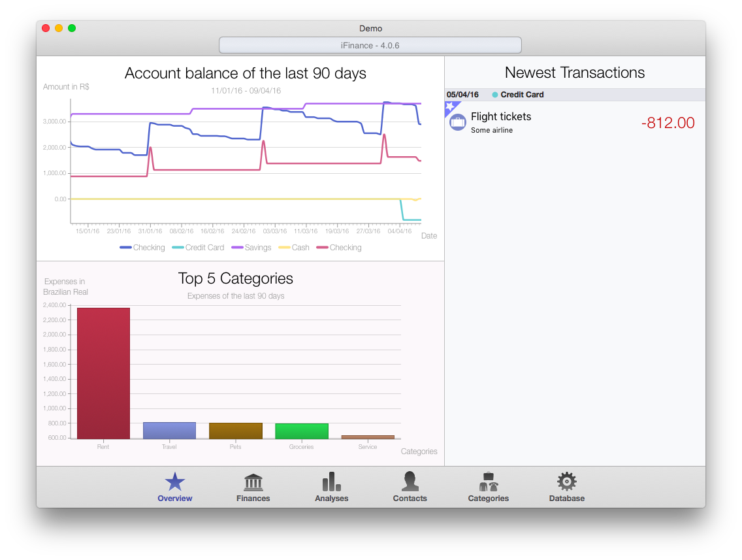Select the blue Travel bar
Viewport: 742px width, 560px height.
click(x=169, y=431)
